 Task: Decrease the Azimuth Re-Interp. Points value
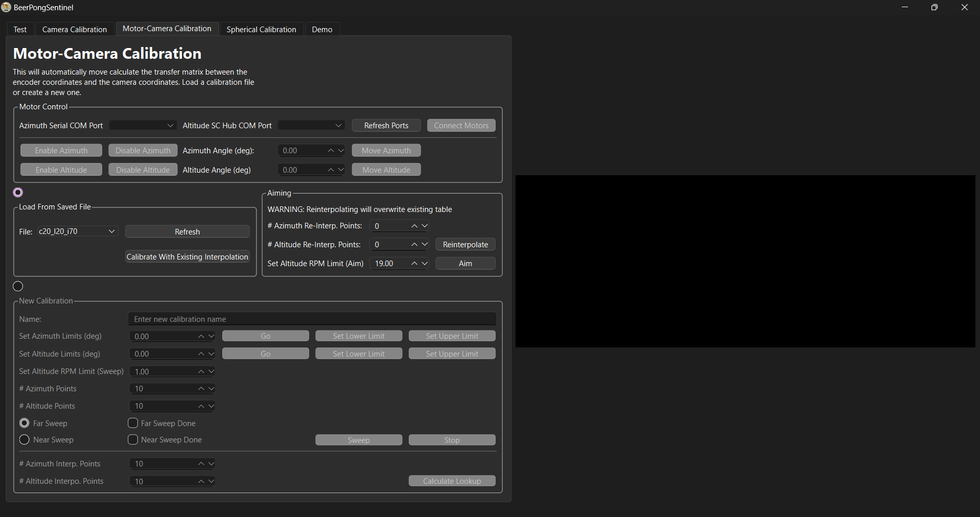pyautogui.click(x=425, y=226)
